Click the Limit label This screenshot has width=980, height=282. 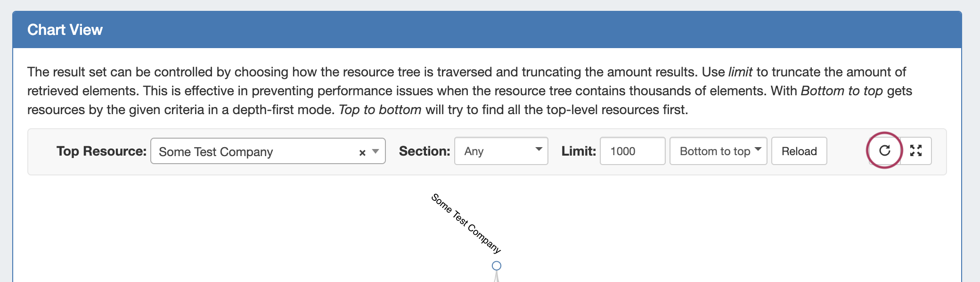coord(578,151)
